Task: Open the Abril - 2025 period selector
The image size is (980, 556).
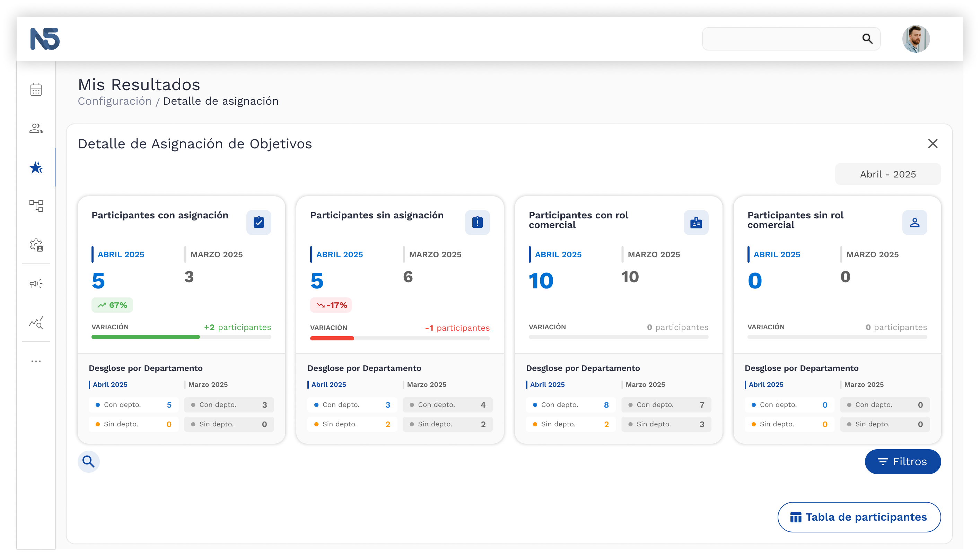Action: tap(887, 174)
